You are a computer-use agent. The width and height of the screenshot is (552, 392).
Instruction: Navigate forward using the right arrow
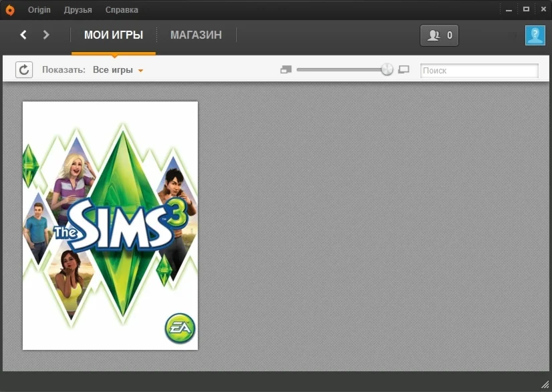46,35
